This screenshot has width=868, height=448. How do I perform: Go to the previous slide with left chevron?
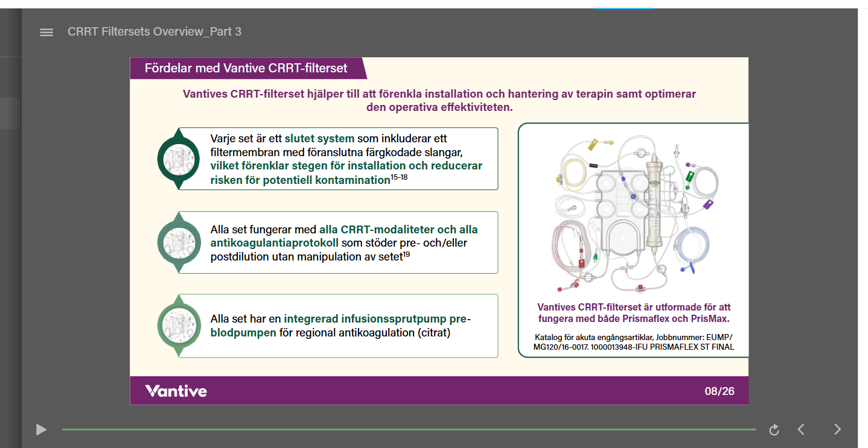click(x=801, y=429)
